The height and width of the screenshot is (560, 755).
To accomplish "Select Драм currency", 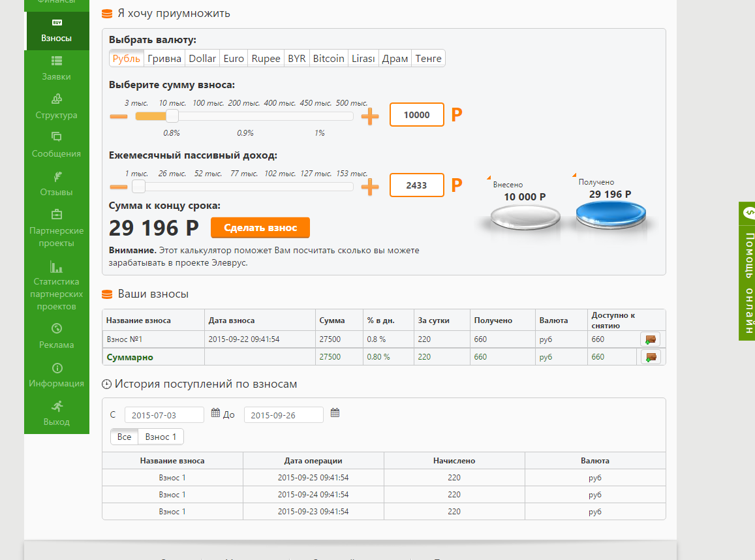I will point(395,59).
